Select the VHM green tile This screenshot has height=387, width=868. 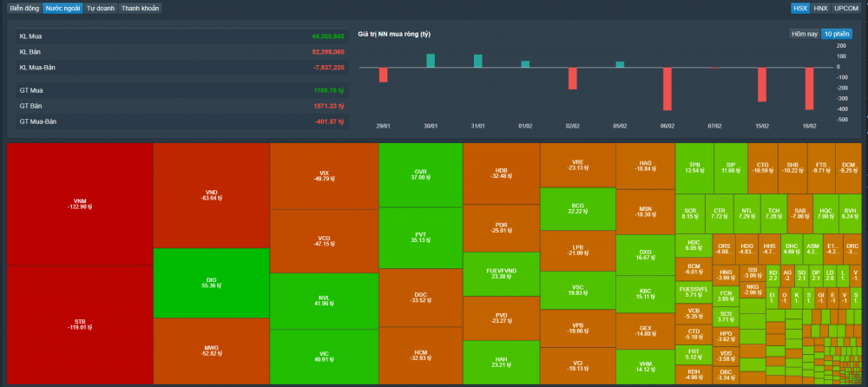coord(645,366)
